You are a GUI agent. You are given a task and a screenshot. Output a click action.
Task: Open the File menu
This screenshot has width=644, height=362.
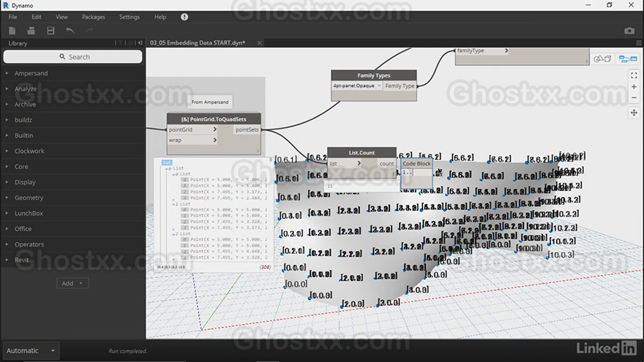pos(12,17)
